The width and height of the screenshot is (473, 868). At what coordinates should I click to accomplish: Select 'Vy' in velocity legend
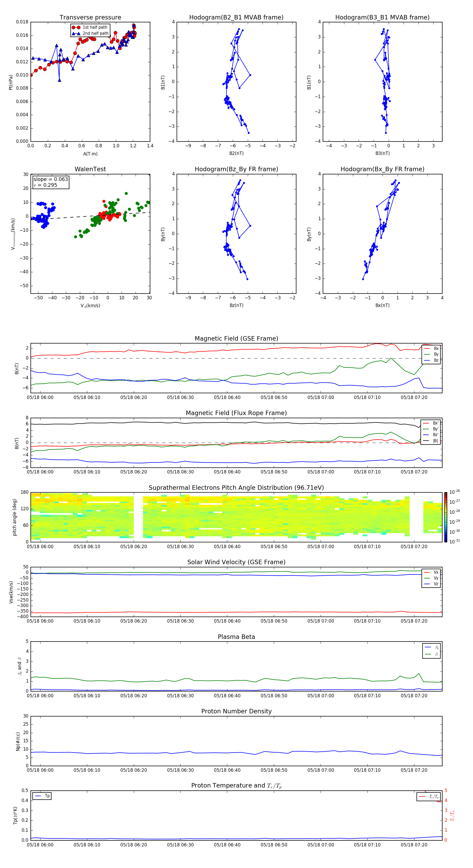431,578
